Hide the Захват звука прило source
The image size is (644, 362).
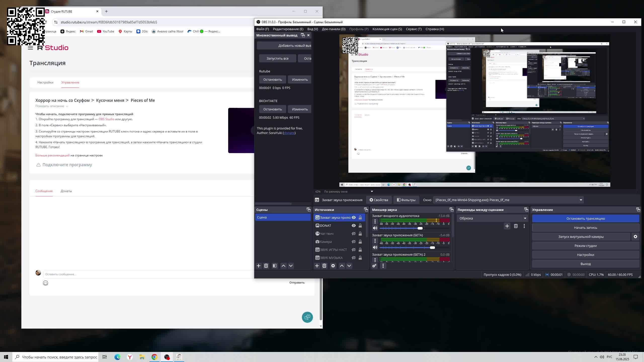click(354, 217)
